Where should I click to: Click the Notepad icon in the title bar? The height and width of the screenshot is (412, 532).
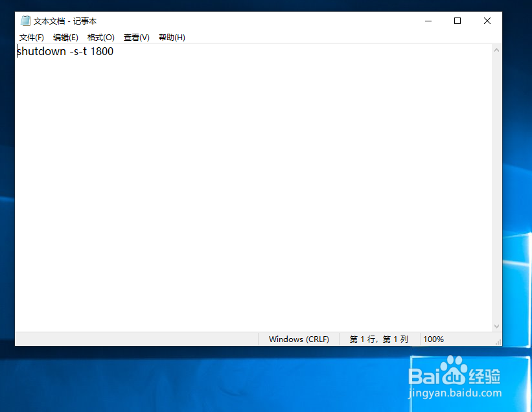(24, 20)
